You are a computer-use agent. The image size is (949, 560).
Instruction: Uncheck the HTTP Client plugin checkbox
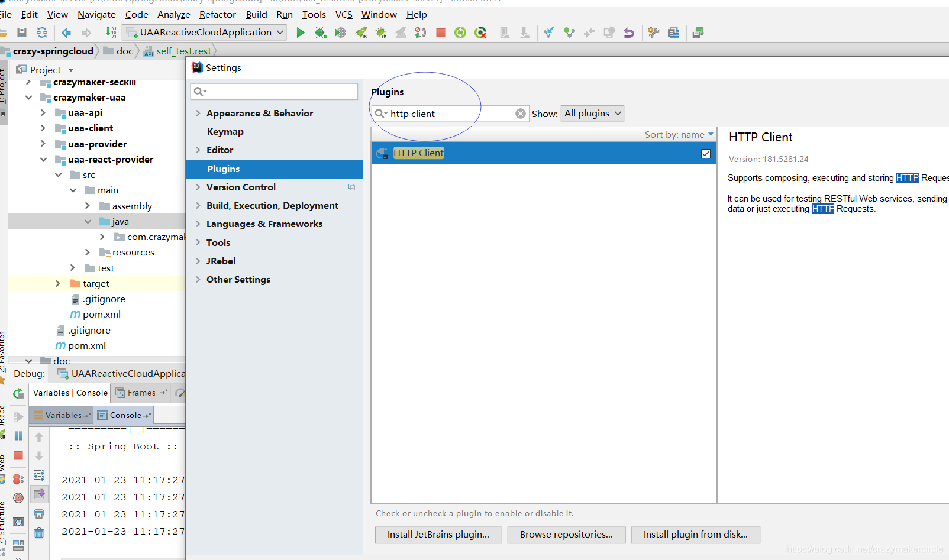coord(706,153)
